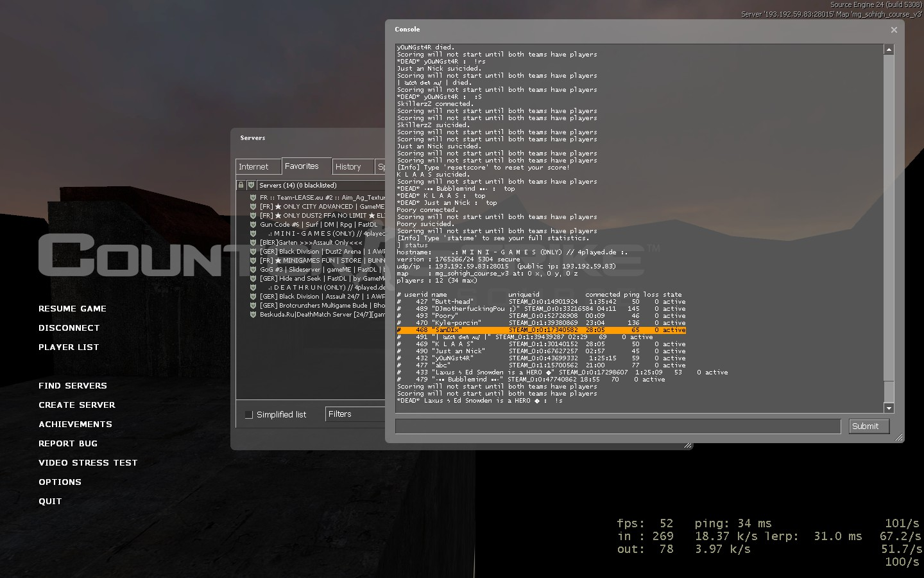Toggle the Simplified list checkbox
Viewport: 924px width, 578px height.
[x=249, y=415]
